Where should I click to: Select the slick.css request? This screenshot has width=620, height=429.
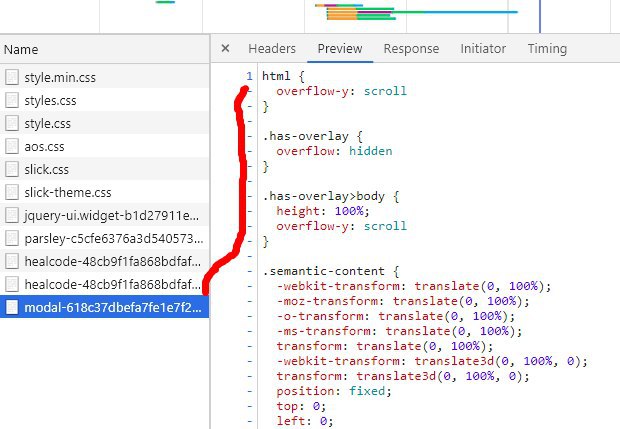point(104,169)
